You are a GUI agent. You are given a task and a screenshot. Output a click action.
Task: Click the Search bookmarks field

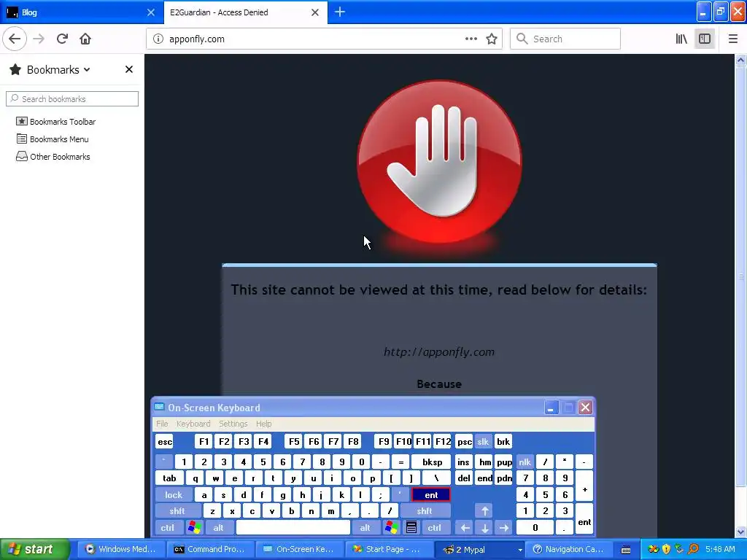click(x=72, y=99)
